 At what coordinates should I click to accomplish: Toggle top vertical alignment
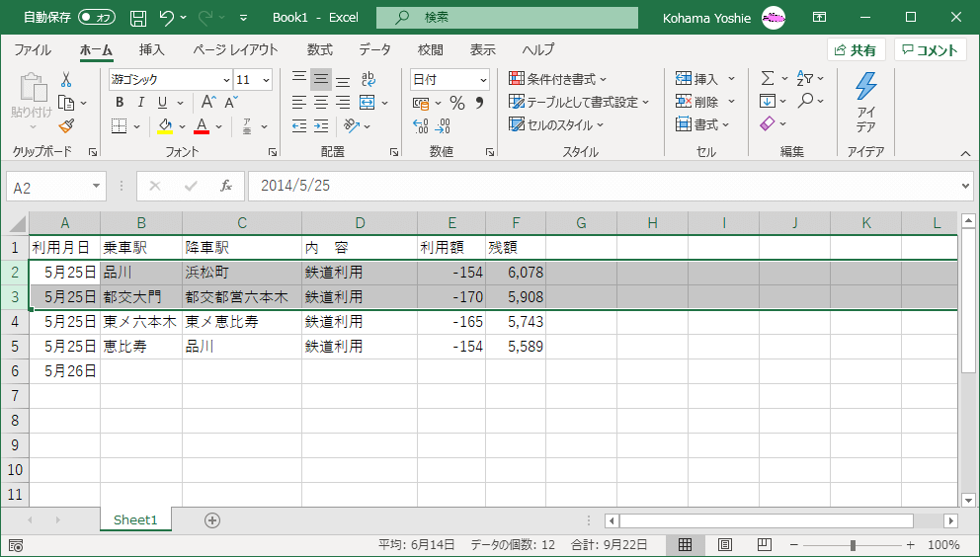[x=300, y=79]
